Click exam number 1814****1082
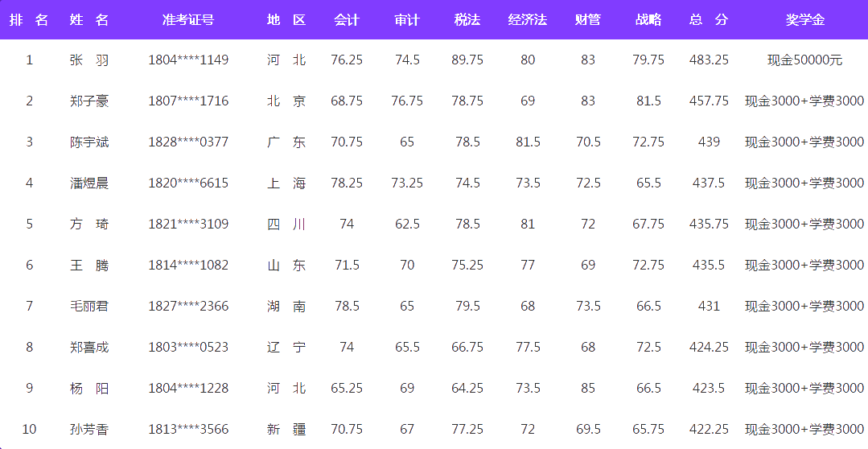868x449 pixels. point(188,265)
